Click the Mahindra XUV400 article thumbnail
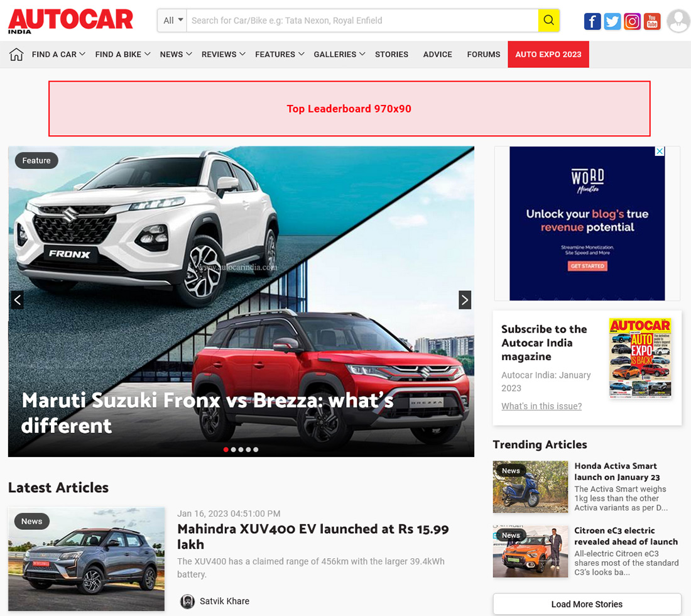Screen dimensions: 691x616 [x=87, y=559]
